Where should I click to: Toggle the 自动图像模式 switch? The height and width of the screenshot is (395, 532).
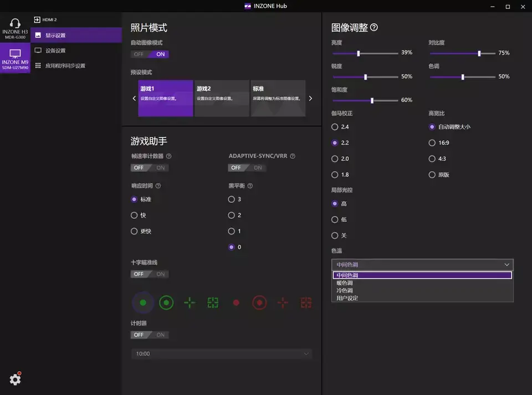(150, 54)
